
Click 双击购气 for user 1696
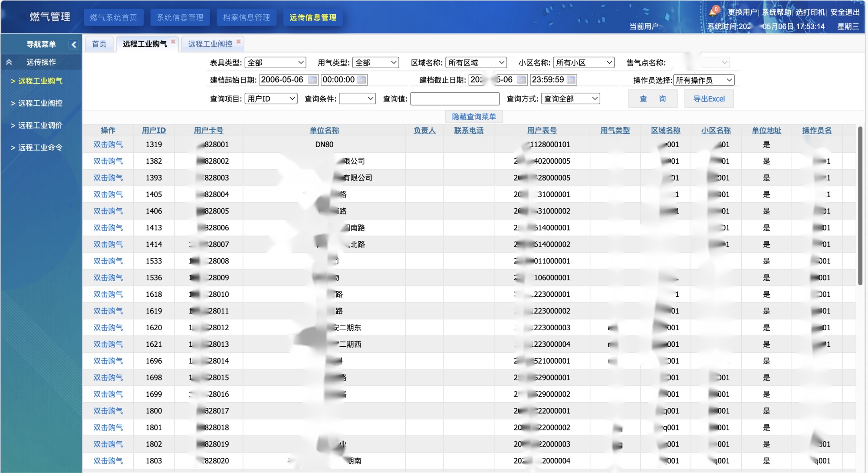point(108,361)
